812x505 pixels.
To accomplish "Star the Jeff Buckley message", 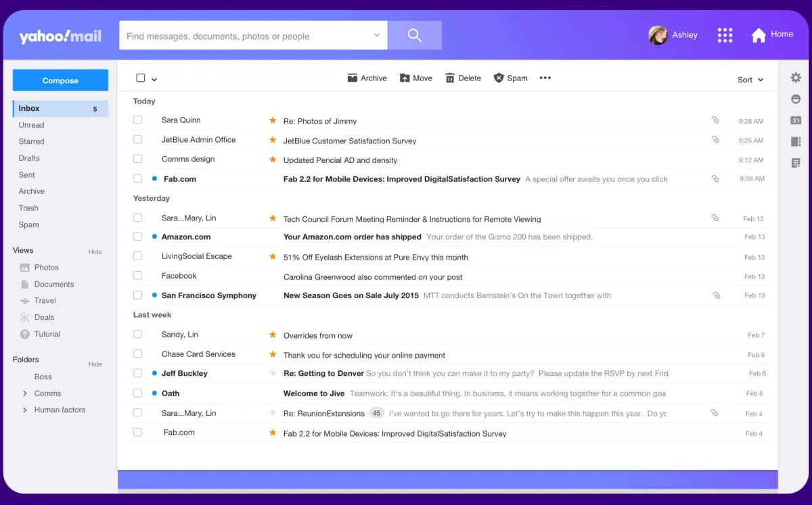I will [273, 373].
